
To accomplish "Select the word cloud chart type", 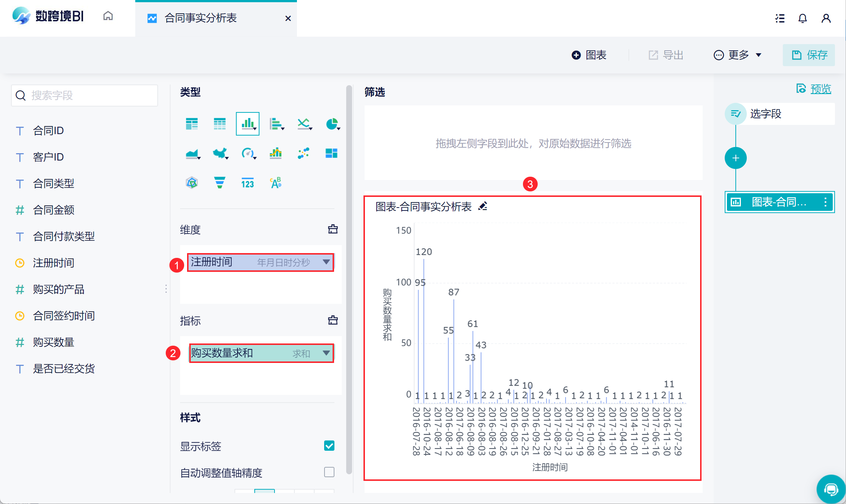I will 276,183.
